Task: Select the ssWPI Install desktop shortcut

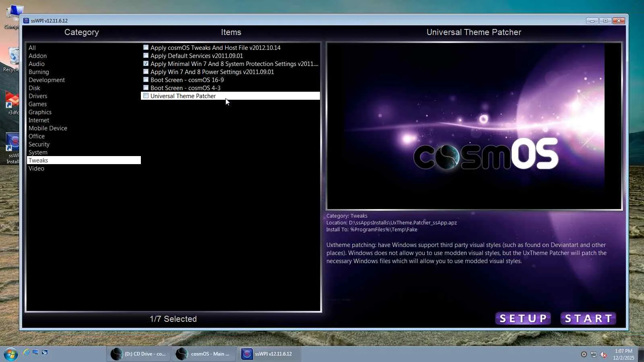Action: tap(12, 148)
